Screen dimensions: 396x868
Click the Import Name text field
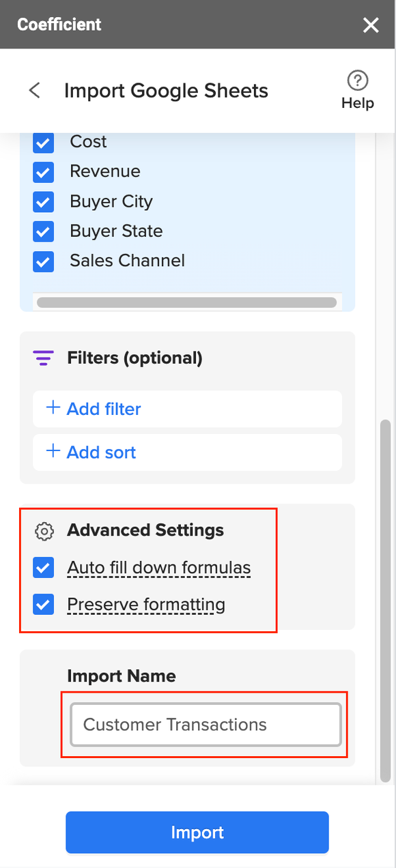point(206,725)
